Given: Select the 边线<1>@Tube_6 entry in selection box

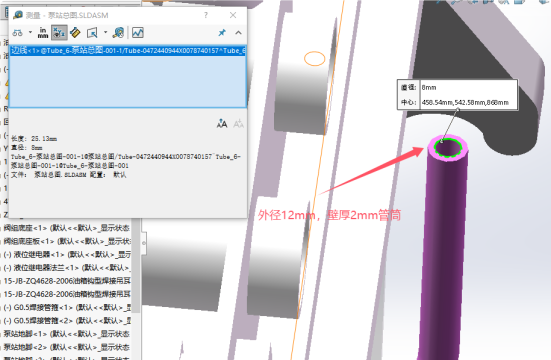Looking at the screenshot, I should tap(128, 50).
